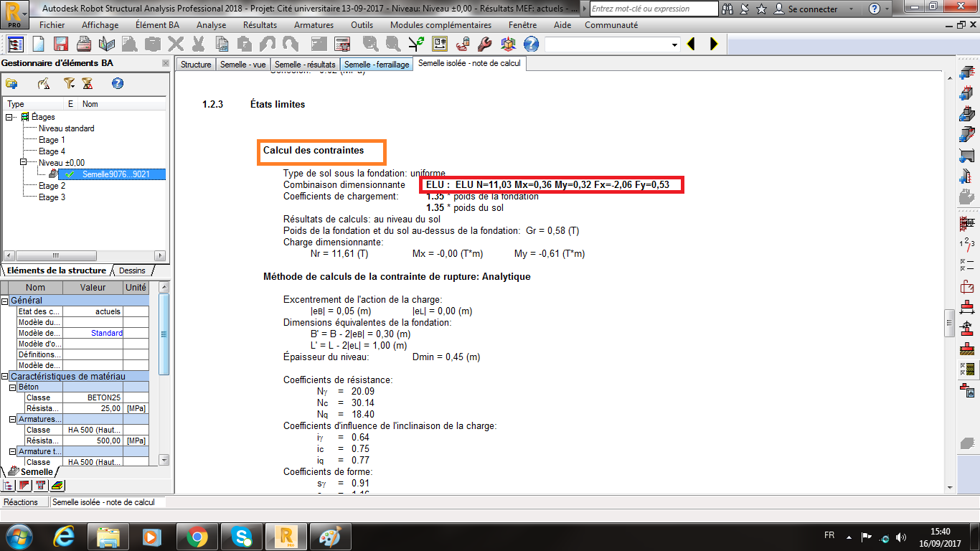Collapse the Béton property subgroup
Image resolution: width=980 pixels, height=551 pixels.
[13, 387]
